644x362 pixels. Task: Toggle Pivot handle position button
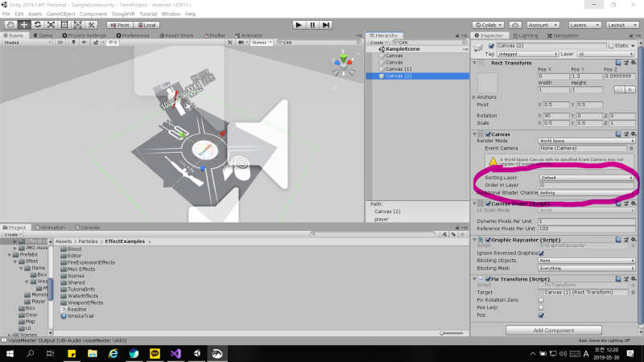120,25
